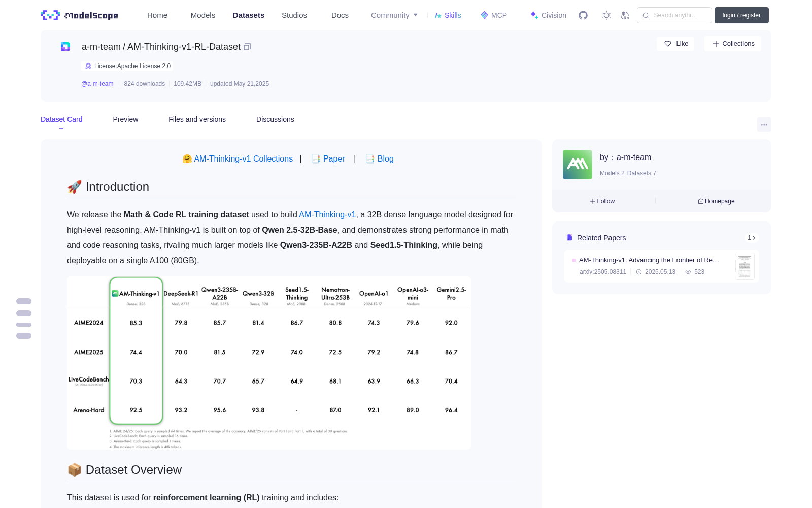Expand the Community dropdown menu
The width and height of the screenshot is (812, 508).
pyautogui.click(x=394, y=15)
